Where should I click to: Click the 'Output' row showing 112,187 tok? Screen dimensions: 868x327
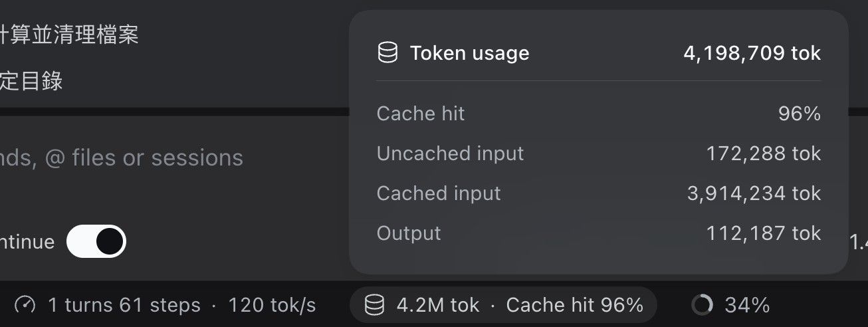coord(599,233)
